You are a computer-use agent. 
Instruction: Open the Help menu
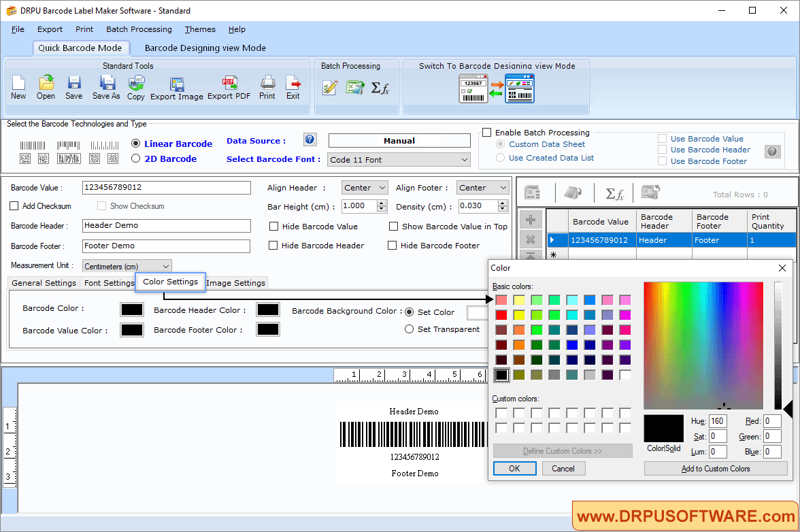click(x=237, y=29)
